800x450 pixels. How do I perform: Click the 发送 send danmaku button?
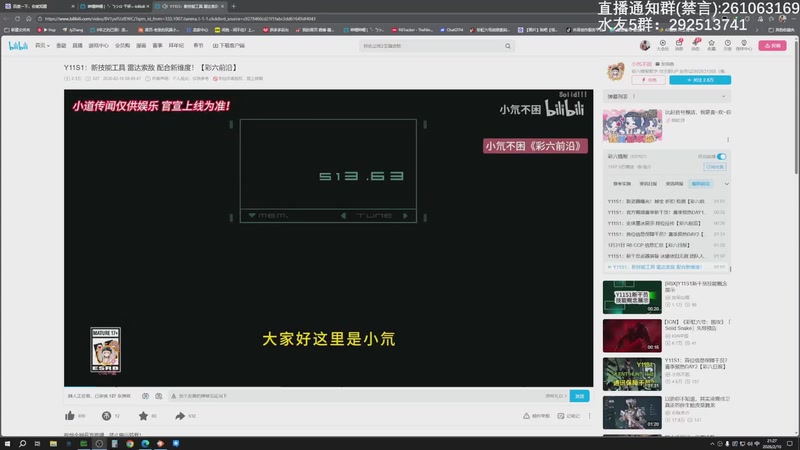pos(580,396)
